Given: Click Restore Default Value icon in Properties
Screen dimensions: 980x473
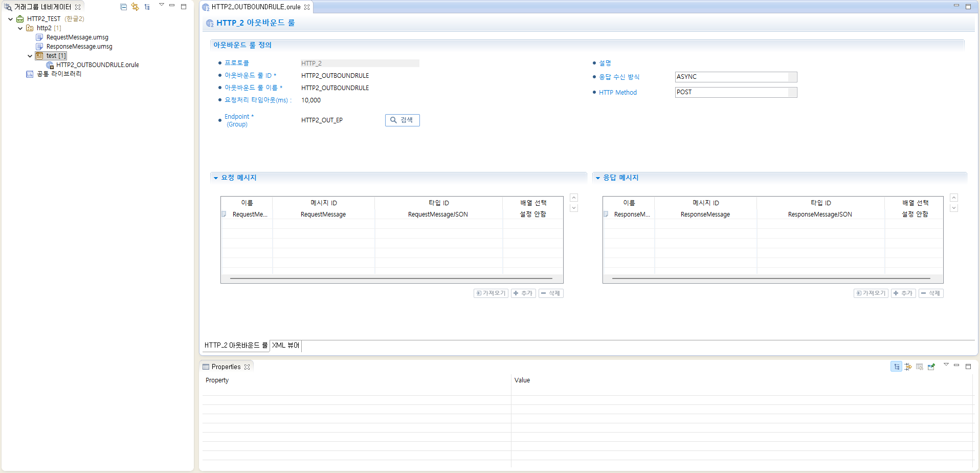Looking at the screenshot, I should pyautogui.click(x=920, y=367).
